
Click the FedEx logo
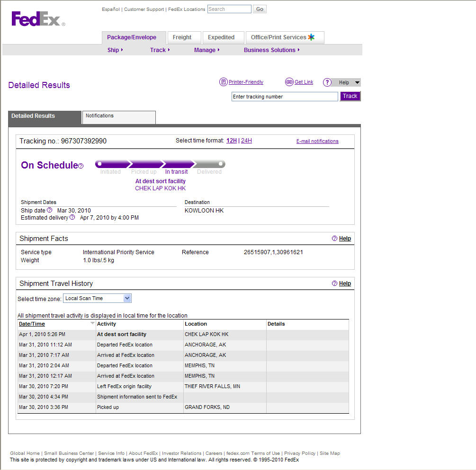[38, 19]
